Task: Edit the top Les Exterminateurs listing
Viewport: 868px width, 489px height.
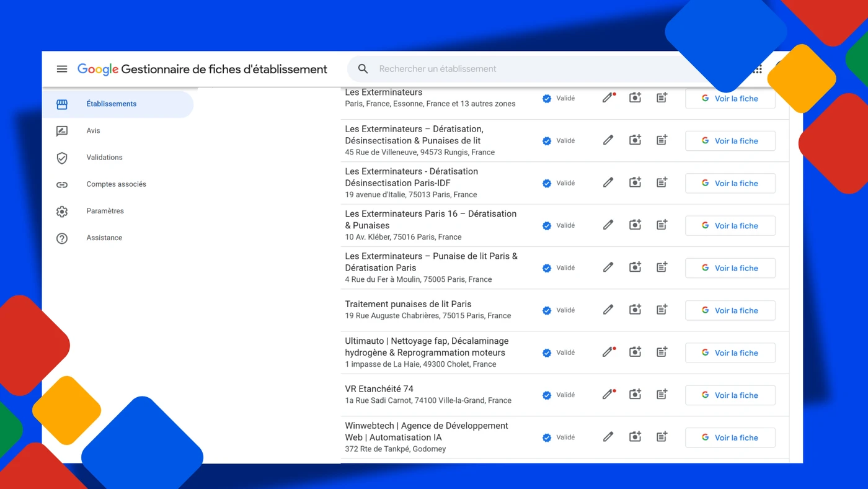Action: [x=609, y=98]
